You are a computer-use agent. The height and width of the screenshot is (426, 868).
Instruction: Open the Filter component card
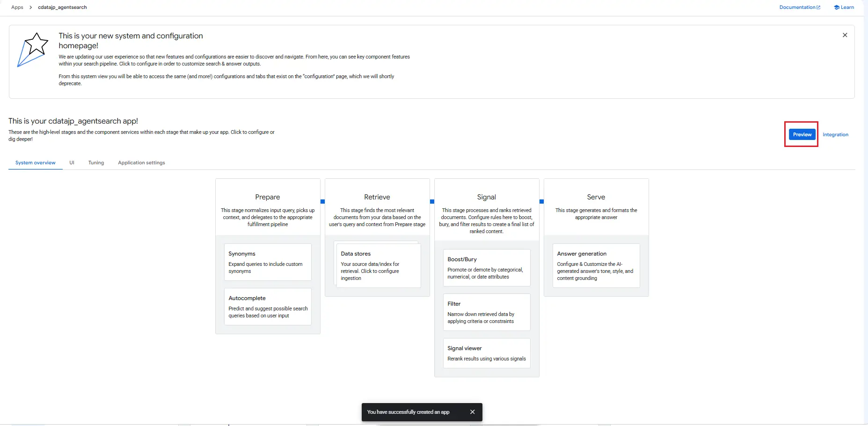coord(487,312)
